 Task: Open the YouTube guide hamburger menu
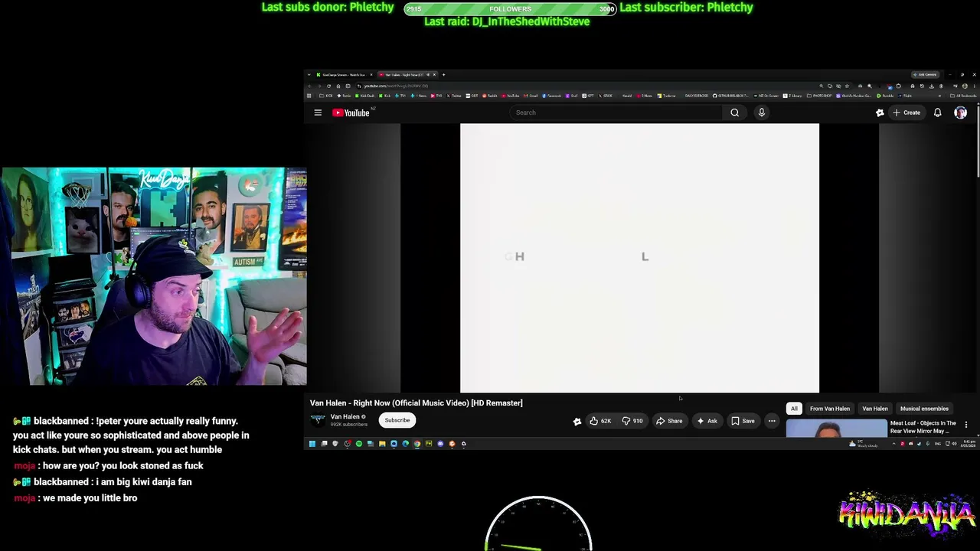coord(318,112)
